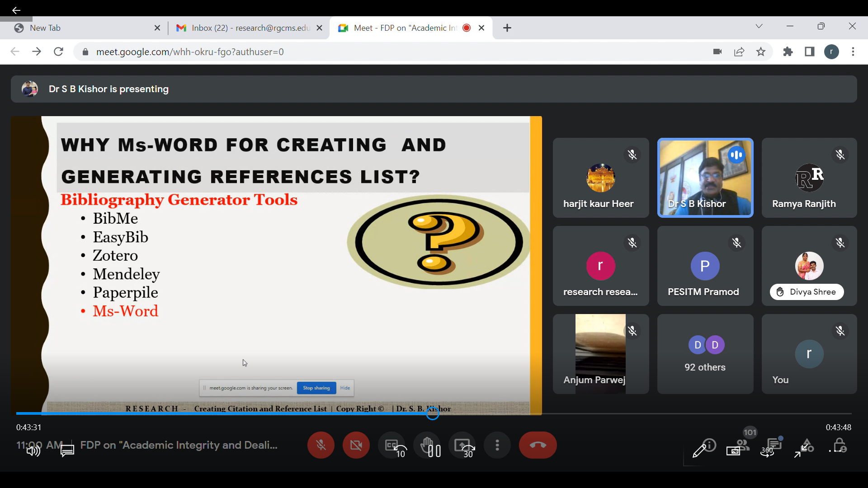This screenshot has height=488, width=868.
Task: Click Dr S B Kishor is presenting banner
Action: pos(434,89)
